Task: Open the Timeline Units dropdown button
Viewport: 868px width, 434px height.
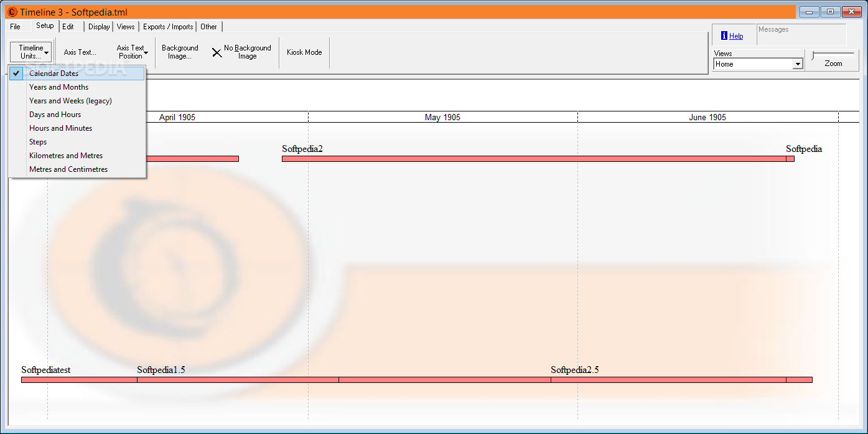Action: tap(31, 52)
